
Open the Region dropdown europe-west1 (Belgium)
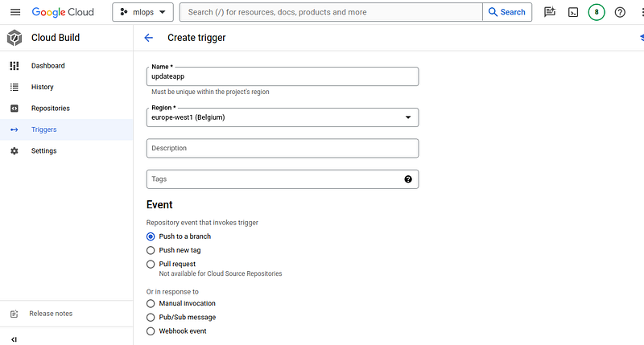coord(283,117)
